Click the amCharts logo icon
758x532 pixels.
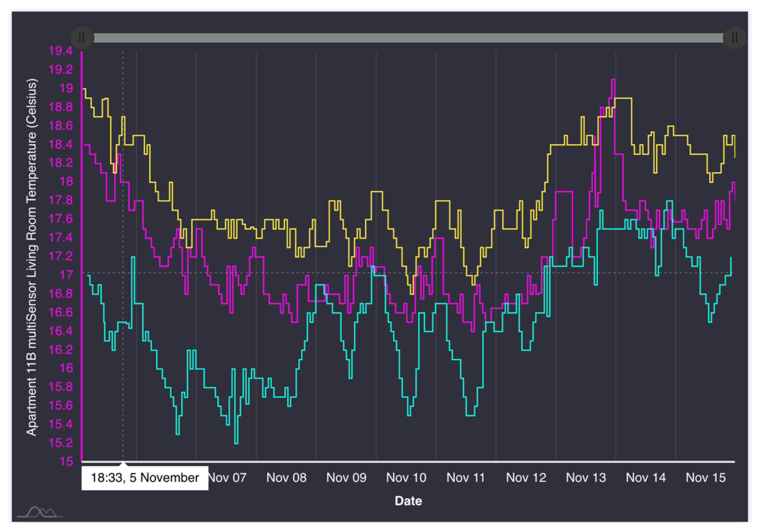(40, 512)
